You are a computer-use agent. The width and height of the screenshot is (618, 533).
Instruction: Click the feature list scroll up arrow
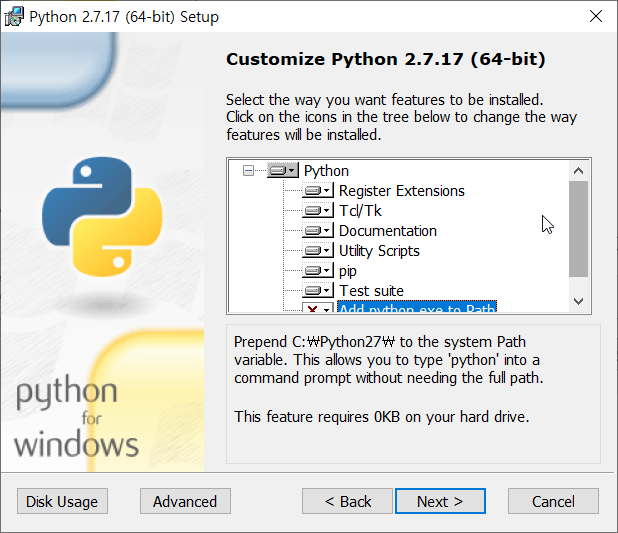(x=579, y=171)
